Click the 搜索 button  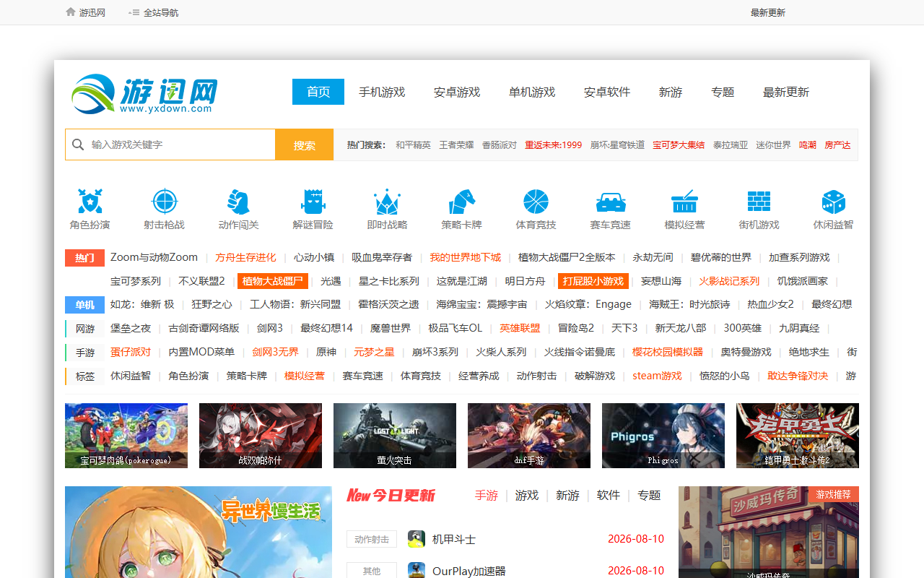(305, 144)
